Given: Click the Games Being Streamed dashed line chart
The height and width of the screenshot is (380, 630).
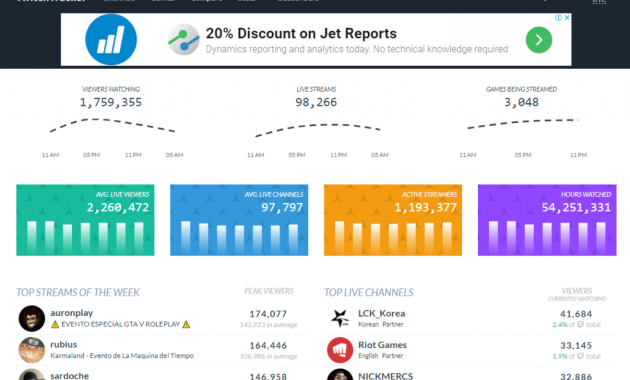Looking at the screenshot, I should 523,123.
